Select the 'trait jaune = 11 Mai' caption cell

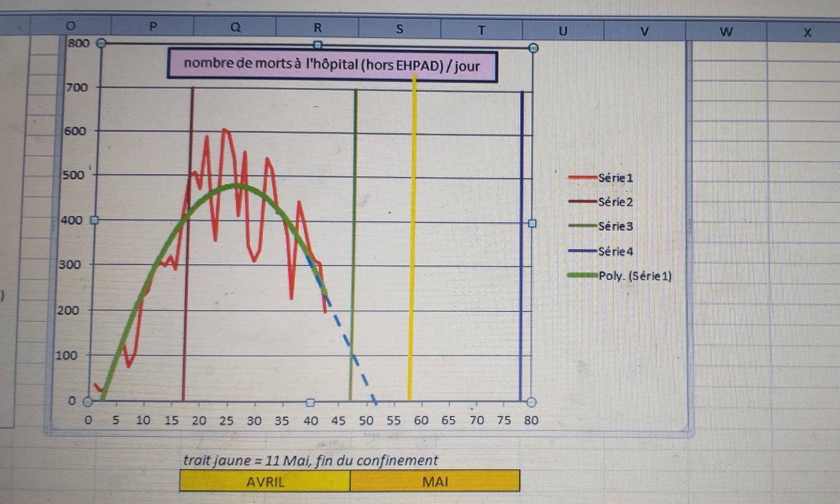coord(311,460)
